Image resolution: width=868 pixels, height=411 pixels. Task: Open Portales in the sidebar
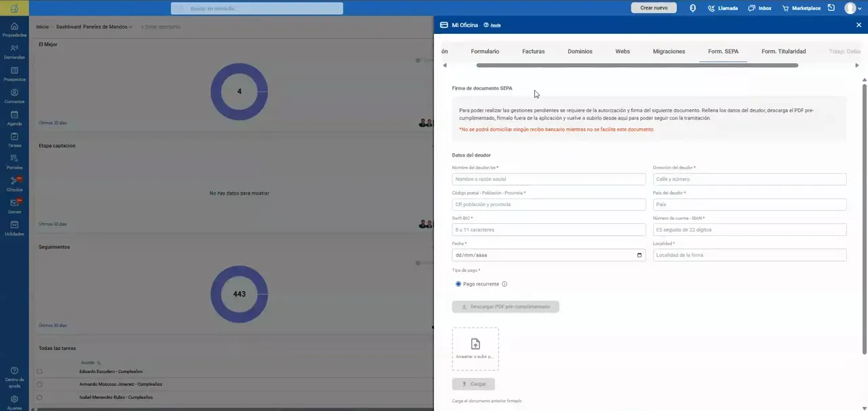pyautogui.click(x=14, y=161)
